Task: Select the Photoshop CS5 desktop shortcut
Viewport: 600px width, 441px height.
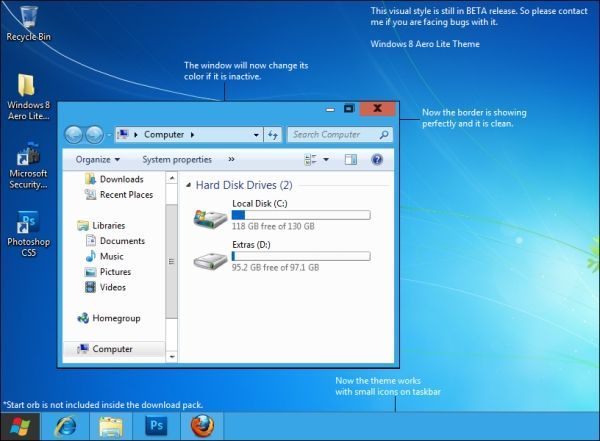Action: (x=28, y=234)
